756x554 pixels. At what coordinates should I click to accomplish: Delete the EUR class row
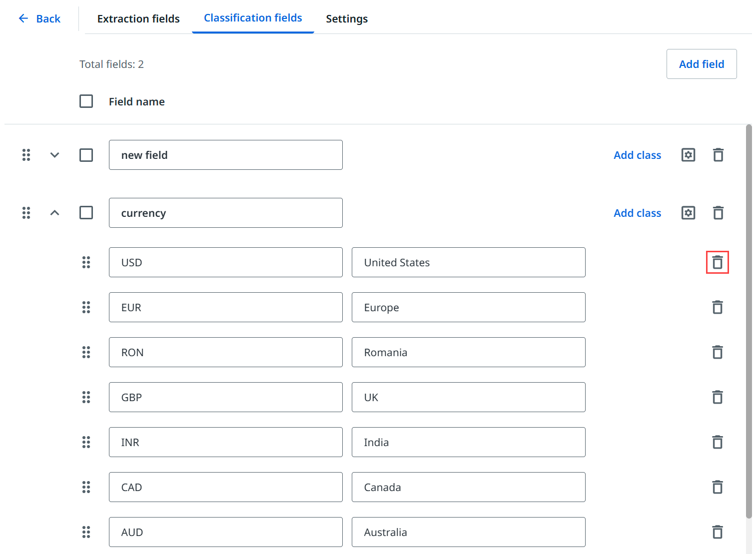coord(717,307)
